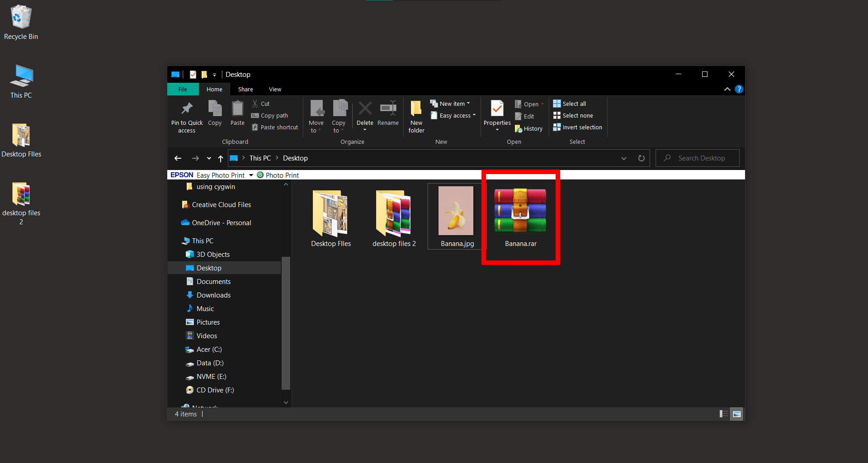This screenshot has height=463, width=868.
Task: Create a New folder from the ribbon
Action: pos(416,115)
